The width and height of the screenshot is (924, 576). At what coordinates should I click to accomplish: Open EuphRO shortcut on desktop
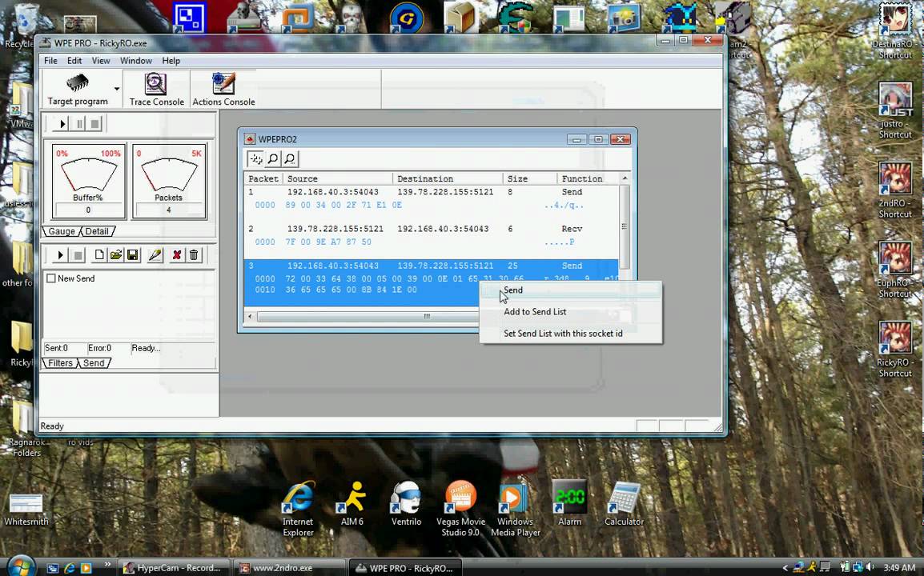(x=895, y=270)
